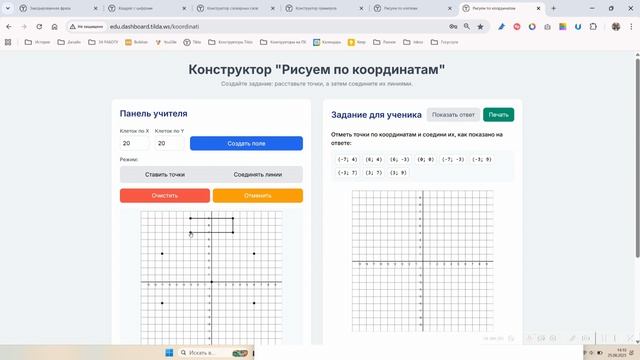
Task: Click the zoom magnifier in address bar
Action: click(467, 27)
